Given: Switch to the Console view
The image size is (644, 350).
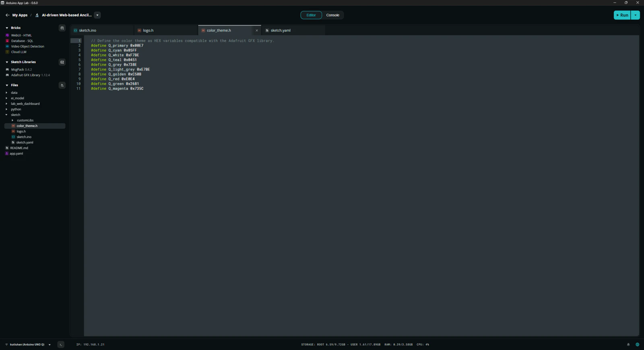Looking at the screenshot, I should coord(333,15).
